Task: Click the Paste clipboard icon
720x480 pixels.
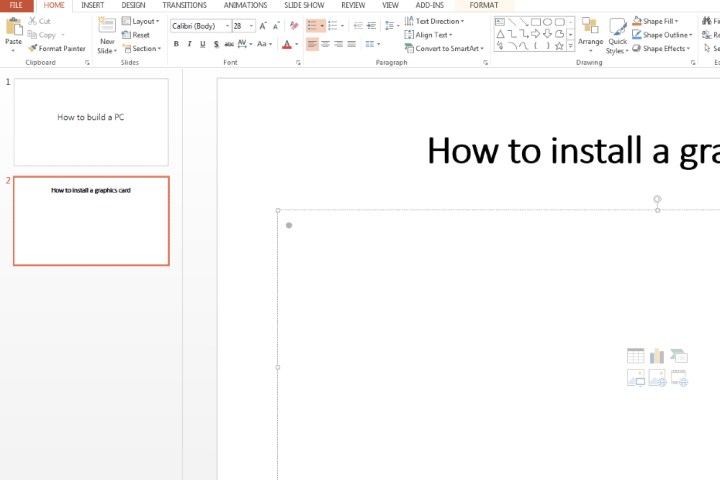Action: point(13,27)
